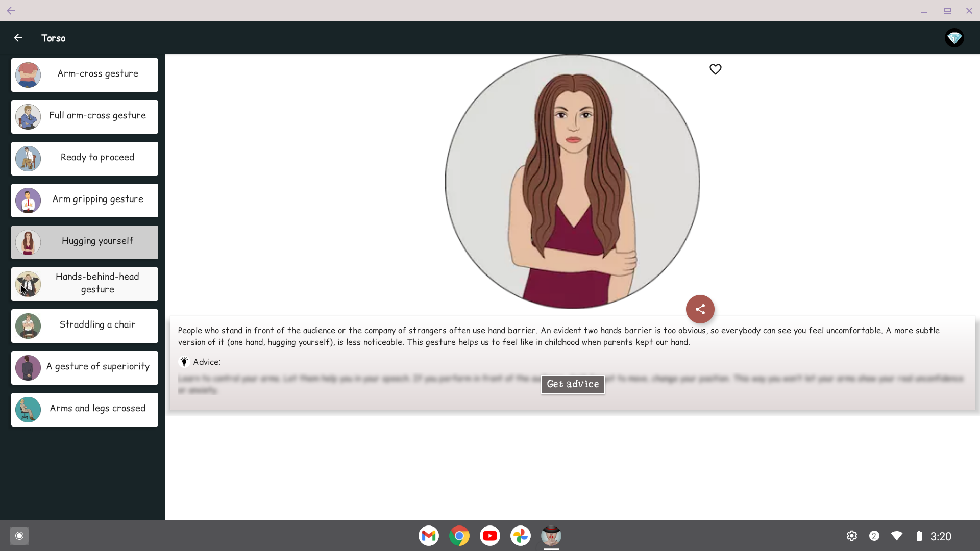Click the Arms and legs crossed avatar
This screenshot has width=980, height=551.
click(x=28, y=410)
